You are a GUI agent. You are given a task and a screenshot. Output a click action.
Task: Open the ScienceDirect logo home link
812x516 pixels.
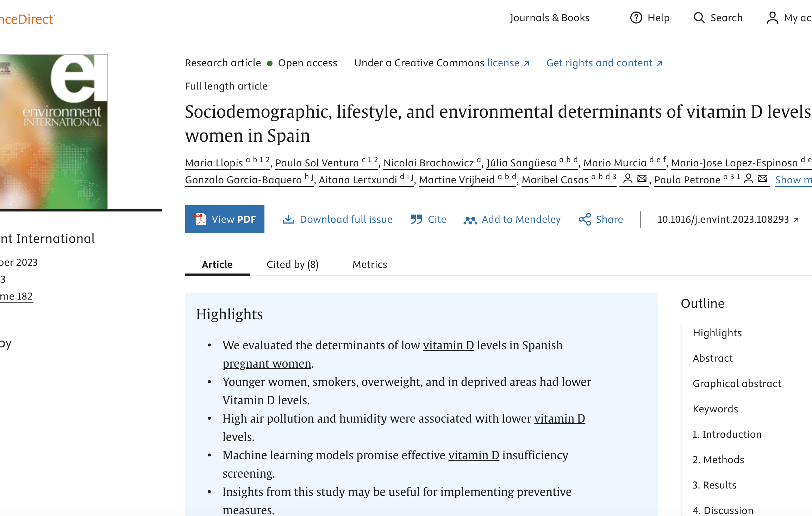(27, 19)
